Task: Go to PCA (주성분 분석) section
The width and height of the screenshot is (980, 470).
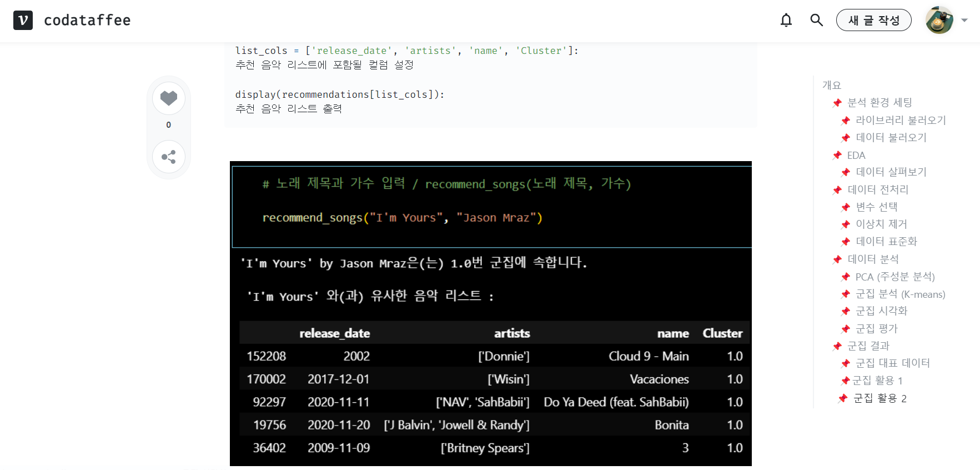Action: tap(895, 277)
